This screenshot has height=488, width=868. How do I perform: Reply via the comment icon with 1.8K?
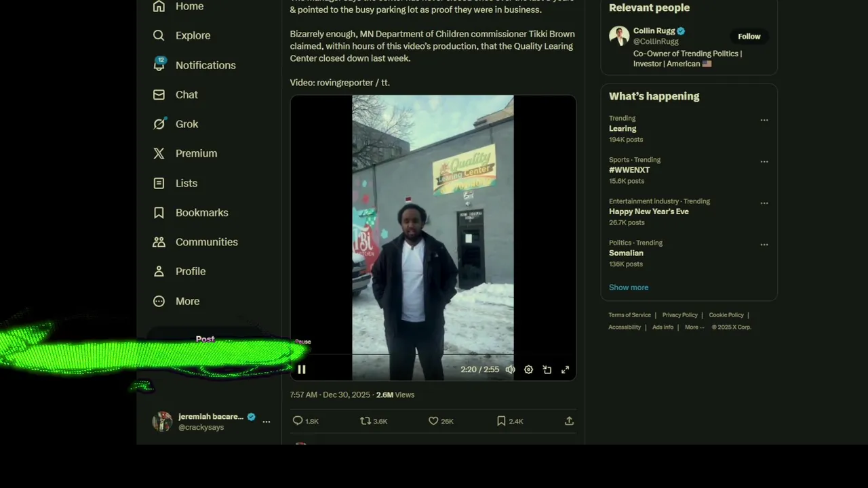(x=298, y=421)
